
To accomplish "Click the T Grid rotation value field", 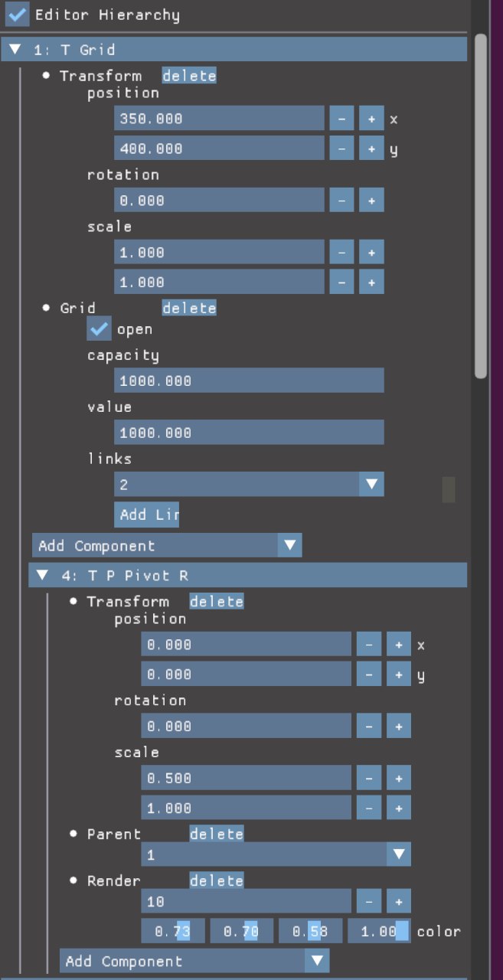I will (x=220, y=200).
